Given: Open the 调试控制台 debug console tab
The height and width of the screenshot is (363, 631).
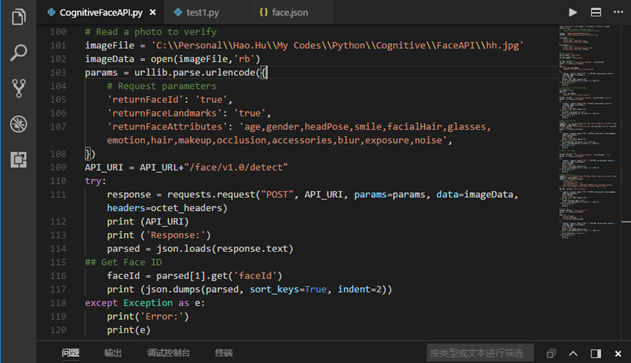Looking at the screenshot, I should click(x=168, y=353).
